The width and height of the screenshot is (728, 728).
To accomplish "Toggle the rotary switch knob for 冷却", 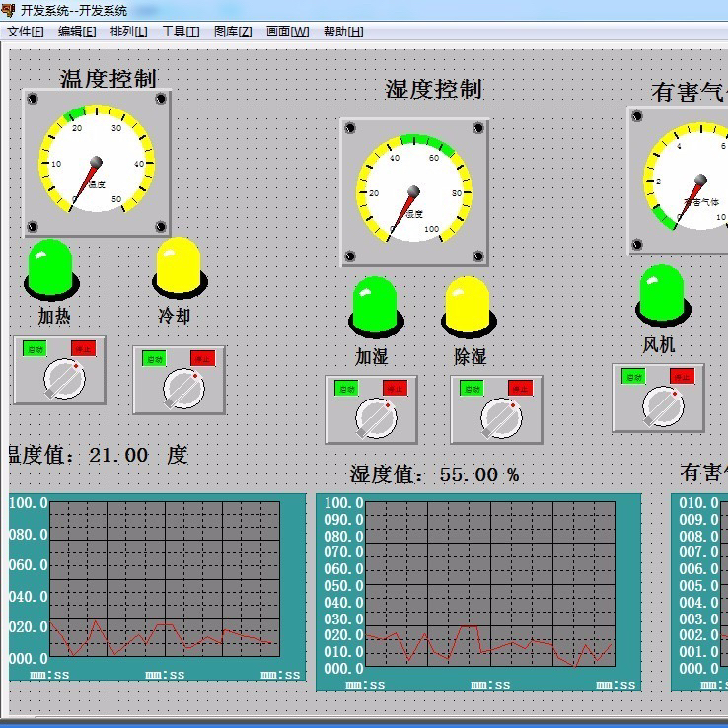I will 183,389.
